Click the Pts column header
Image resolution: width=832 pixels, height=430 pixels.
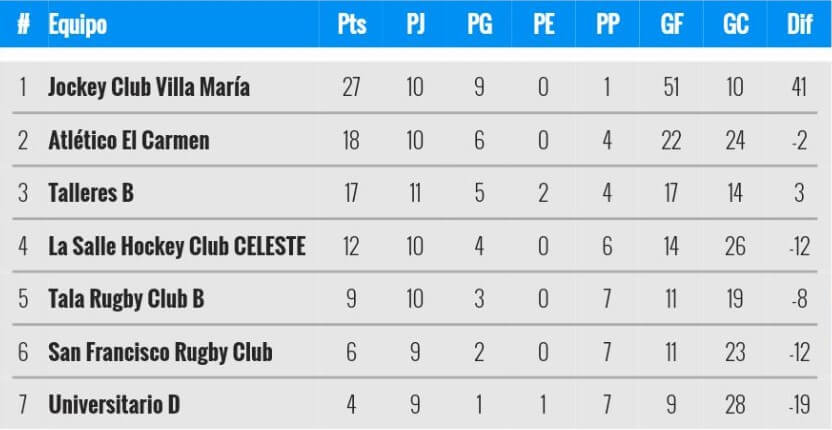pos(351,25)
